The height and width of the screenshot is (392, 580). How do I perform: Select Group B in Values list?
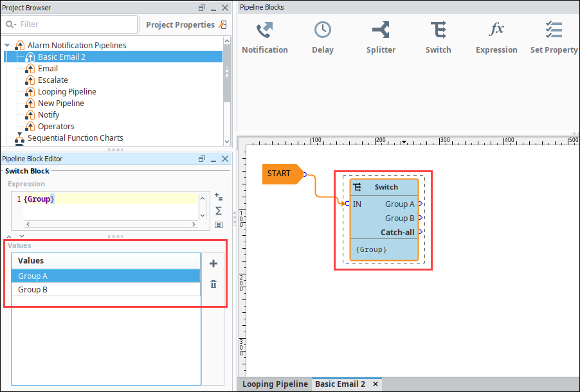[x=33, y=290]
